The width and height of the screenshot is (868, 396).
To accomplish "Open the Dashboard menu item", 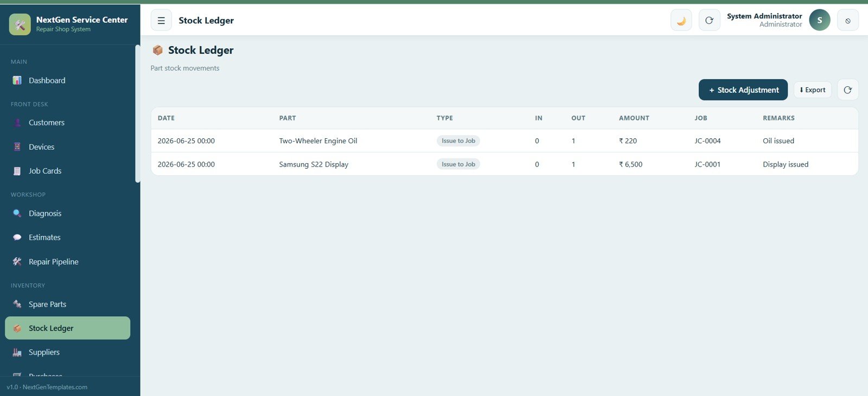I will [x=67, y=80].
